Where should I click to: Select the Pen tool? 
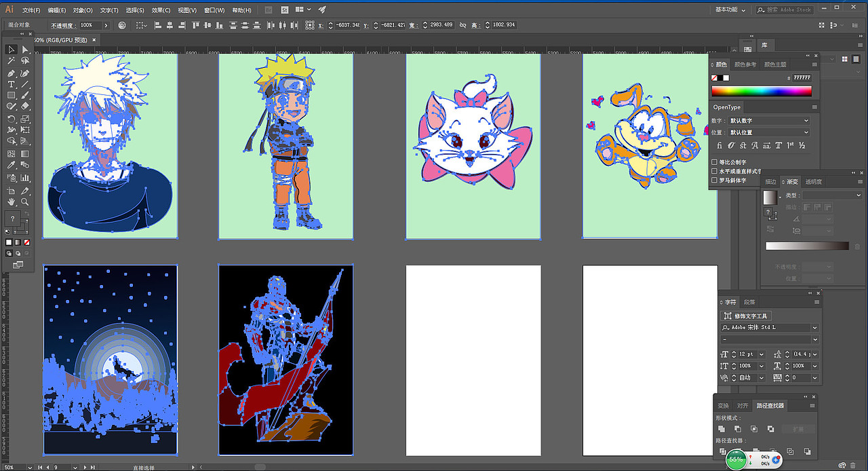tap(11, 73)
